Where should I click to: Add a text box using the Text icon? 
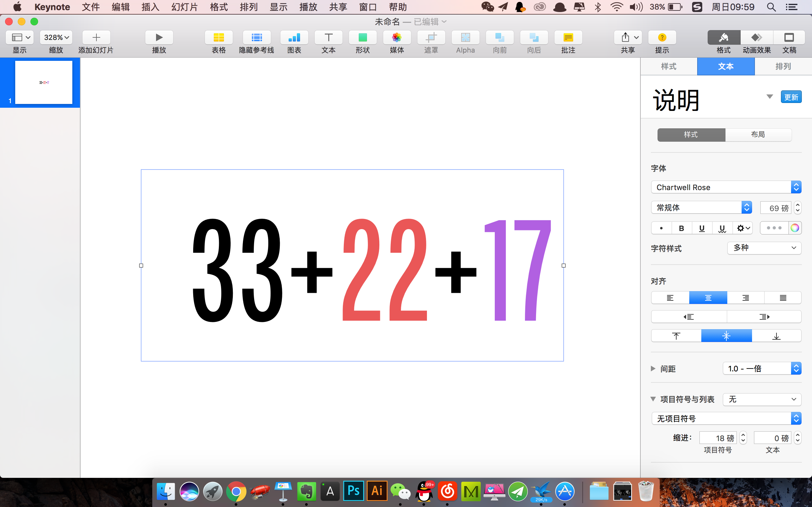[328, 38]
